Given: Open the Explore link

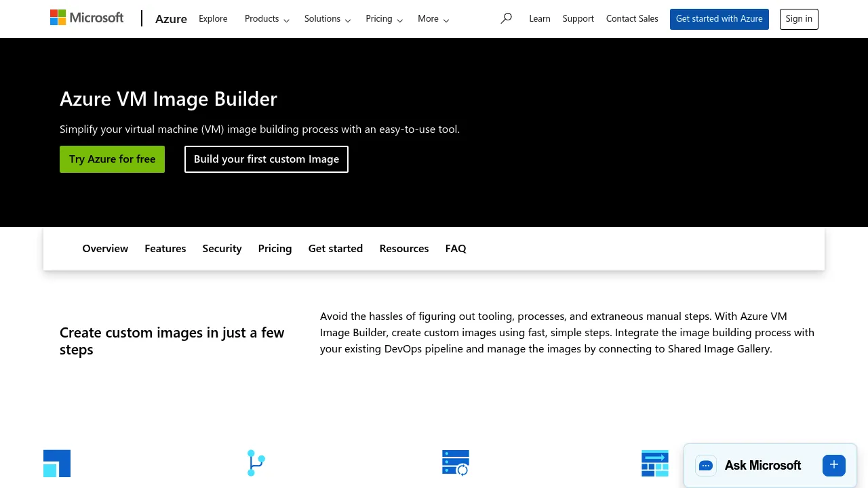Looking at the screenshot, I should click(213, 19).
